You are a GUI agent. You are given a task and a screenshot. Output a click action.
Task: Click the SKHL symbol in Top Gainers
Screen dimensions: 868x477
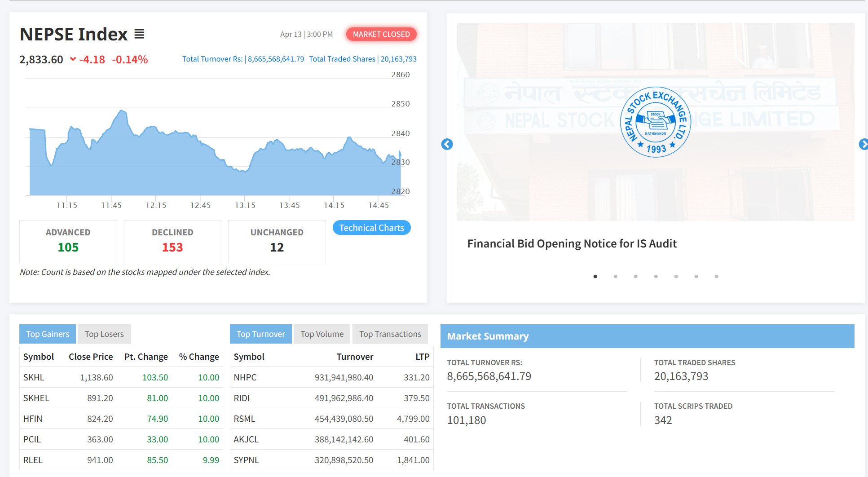(x=34, y=377)
